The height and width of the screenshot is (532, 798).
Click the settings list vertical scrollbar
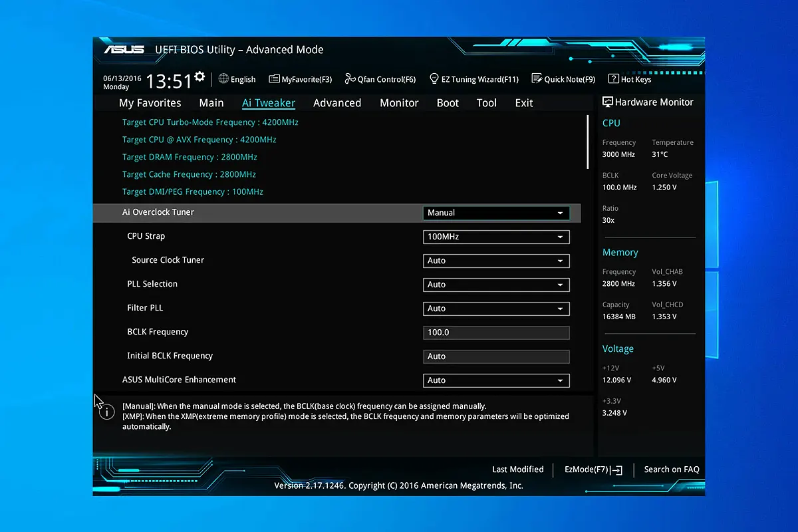[x=588, y=142]
